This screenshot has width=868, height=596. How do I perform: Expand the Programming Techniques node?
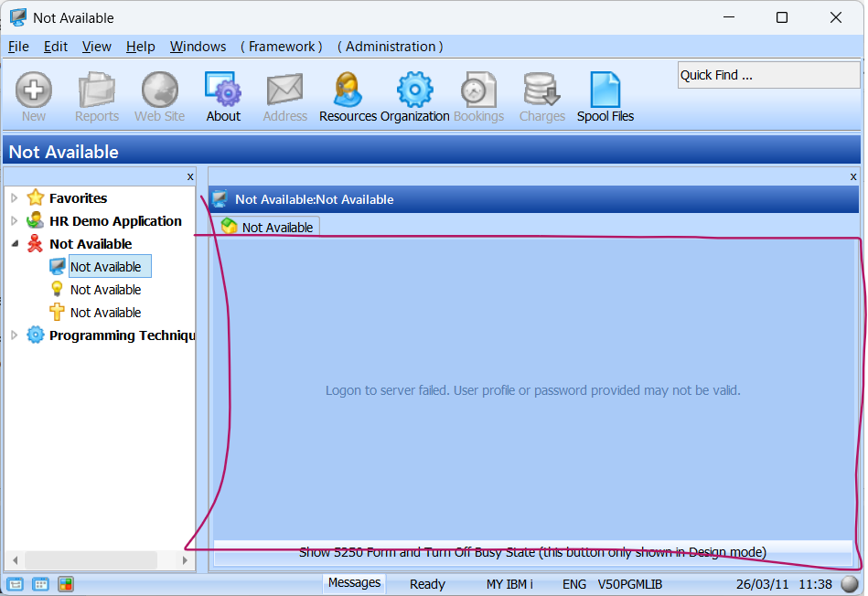point(14,335)
